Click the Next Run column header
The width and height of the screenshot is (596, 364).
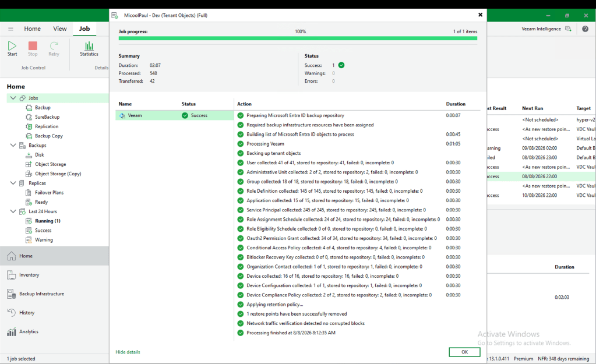532,108
